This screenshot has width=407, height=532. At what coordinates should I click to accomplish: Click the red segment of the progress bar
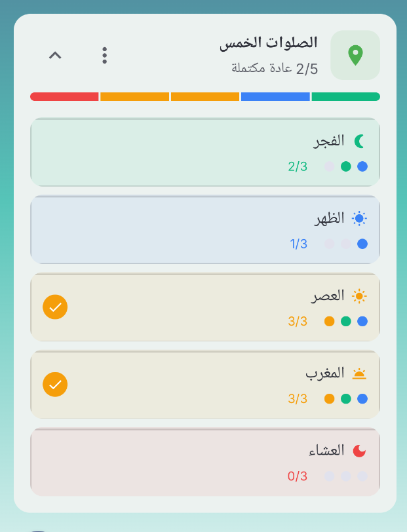(63, 96)
